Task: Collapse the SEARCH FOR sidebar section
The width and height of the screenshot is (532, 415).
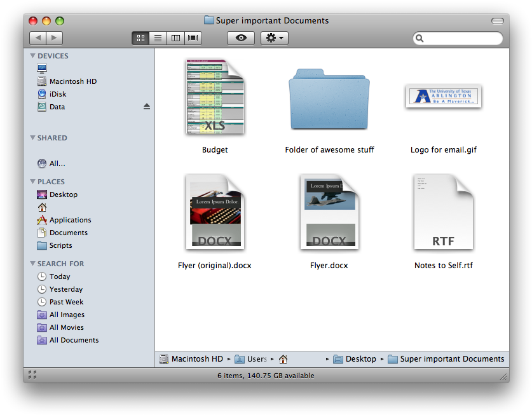Action: tap(33, 264)
